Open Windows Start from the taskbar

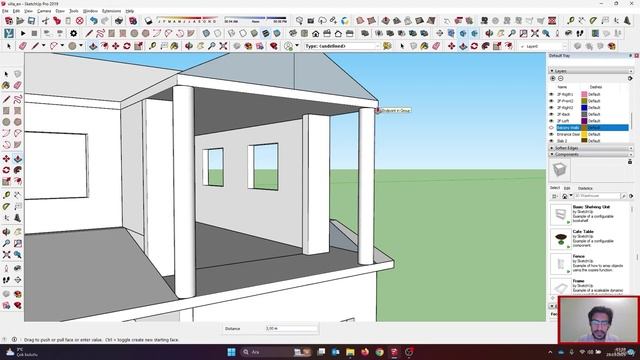tap(231, 352)
